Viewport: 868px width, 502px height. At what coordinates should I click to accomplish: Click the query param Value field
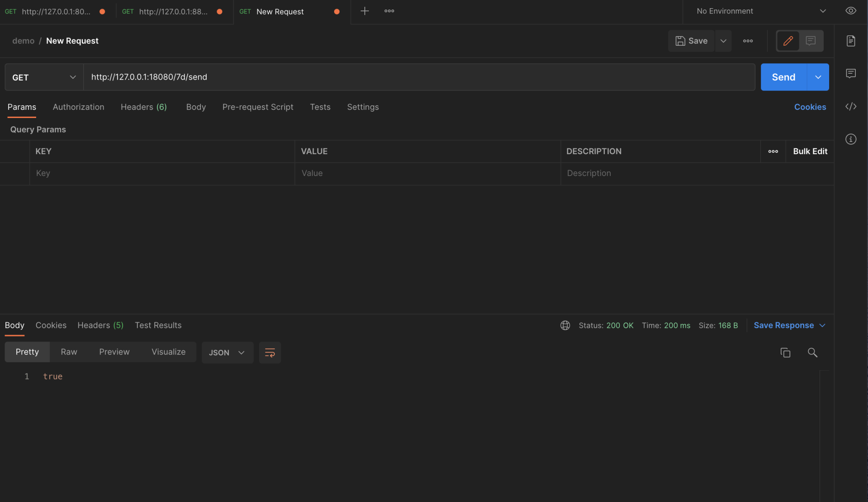coord(428,174)
